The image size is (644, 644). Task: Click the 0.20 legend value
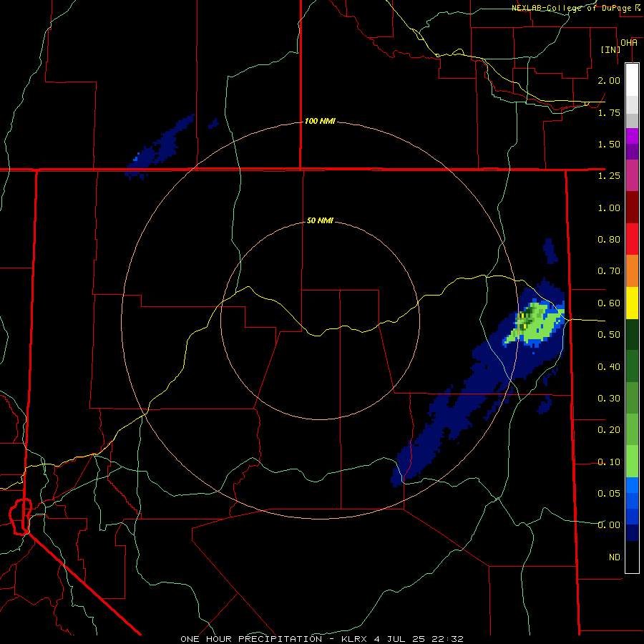(609, 430)
